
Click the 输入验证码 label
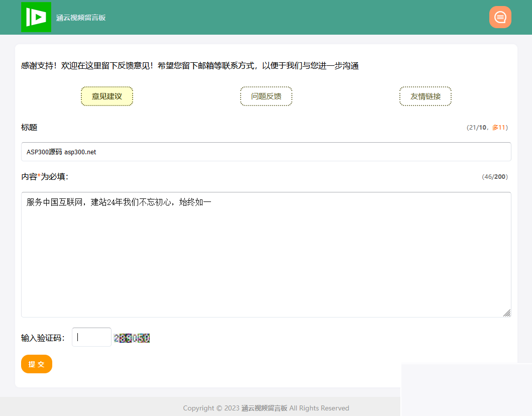tap(44, 338)
